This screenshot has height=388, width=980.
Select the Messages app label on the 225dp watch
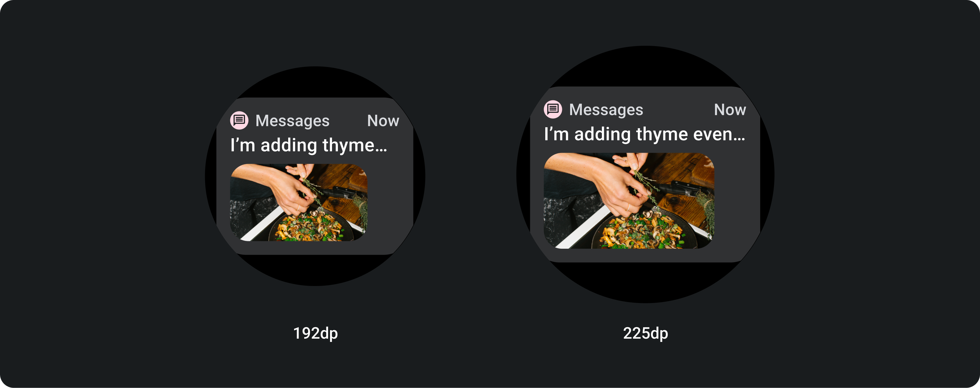point(606,110)
